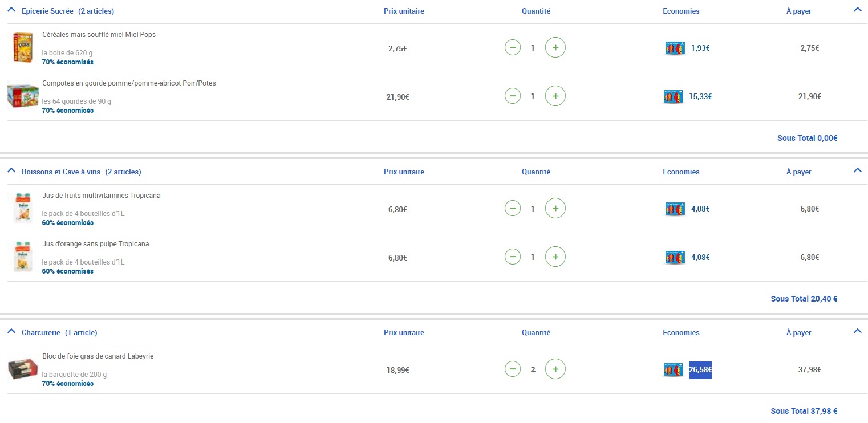868x423 pixels.
Task: Click loyalty card icon beside 1,93€ savings
Action: 675,48
